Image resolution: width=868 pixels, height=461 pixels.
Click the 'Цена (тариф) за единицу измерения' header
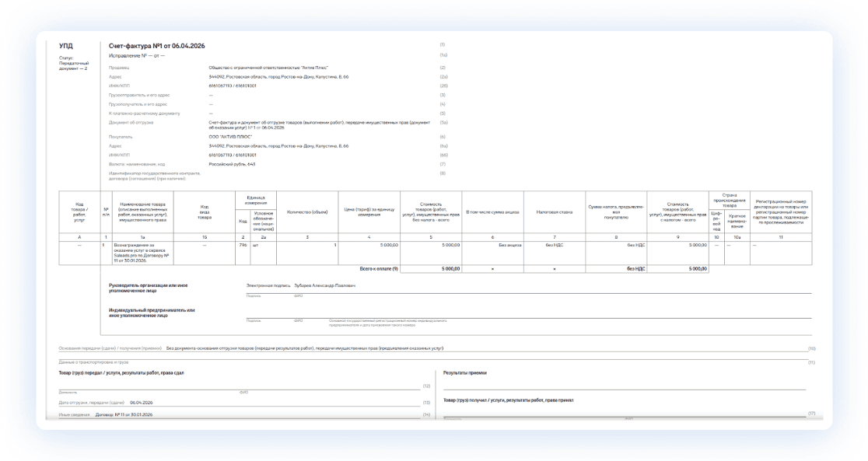tap(369, 211)
